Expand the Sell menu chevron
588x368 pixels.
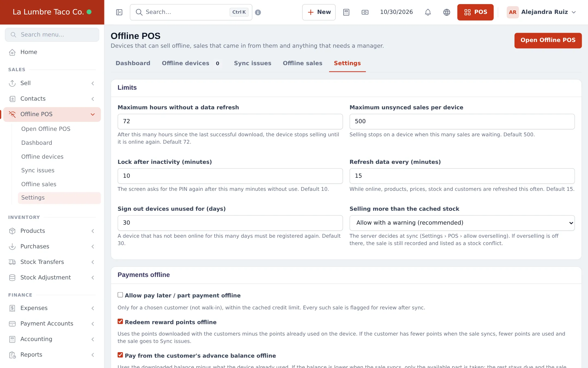(93, 83)
